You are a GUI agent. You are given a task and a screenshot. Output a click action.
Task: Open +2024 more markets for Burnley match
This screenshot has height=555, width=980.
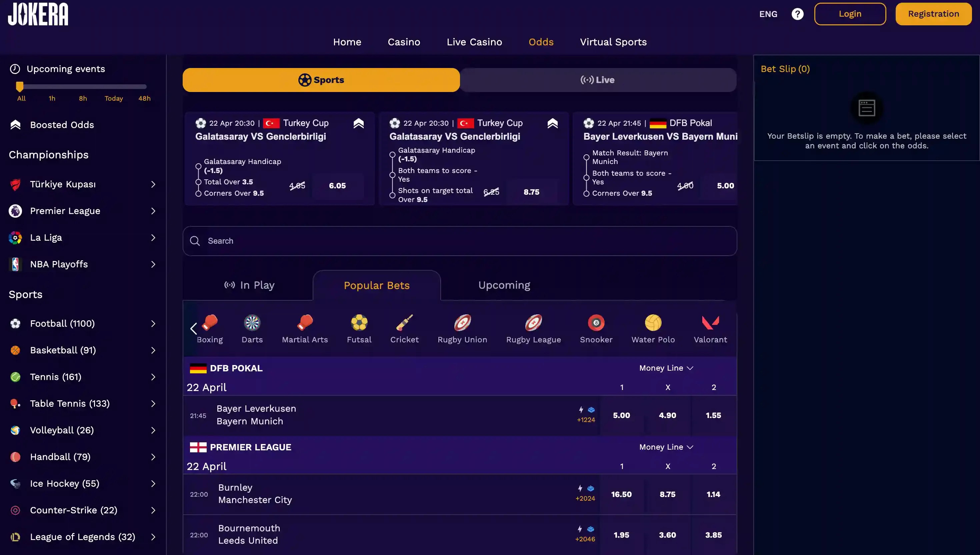585,499
